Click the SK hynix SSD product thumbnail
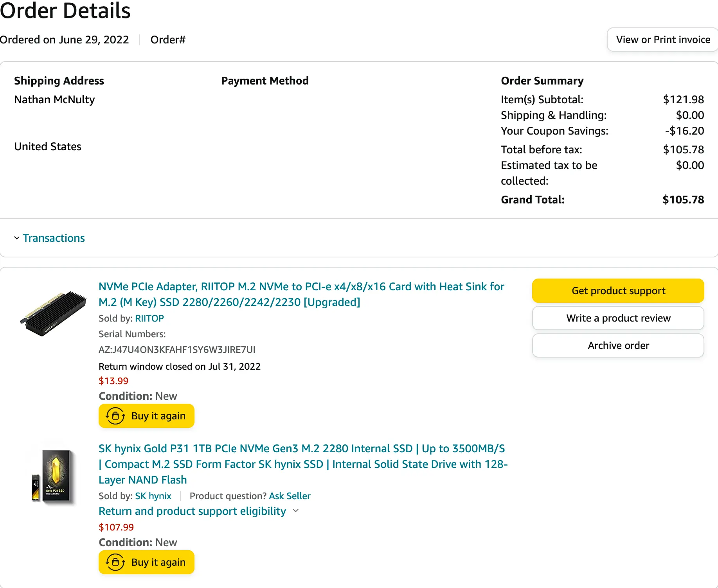718x588 pixels. (x=53, y=476)
